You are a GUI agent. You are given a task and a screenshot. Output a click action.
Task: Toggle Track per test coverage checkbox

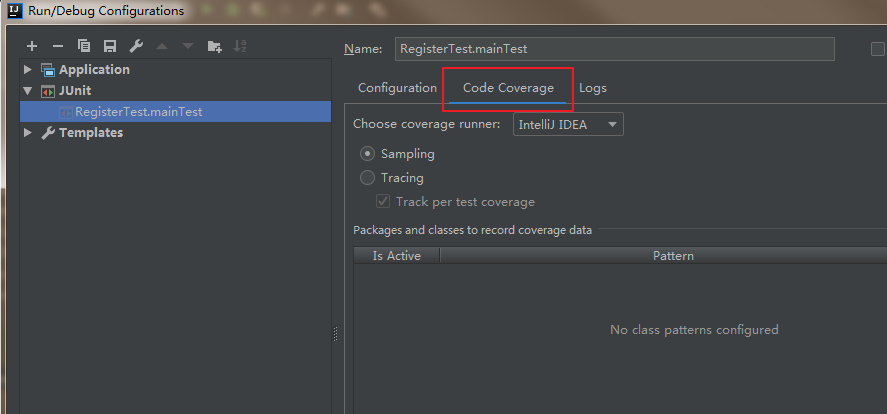coord(383,201)
